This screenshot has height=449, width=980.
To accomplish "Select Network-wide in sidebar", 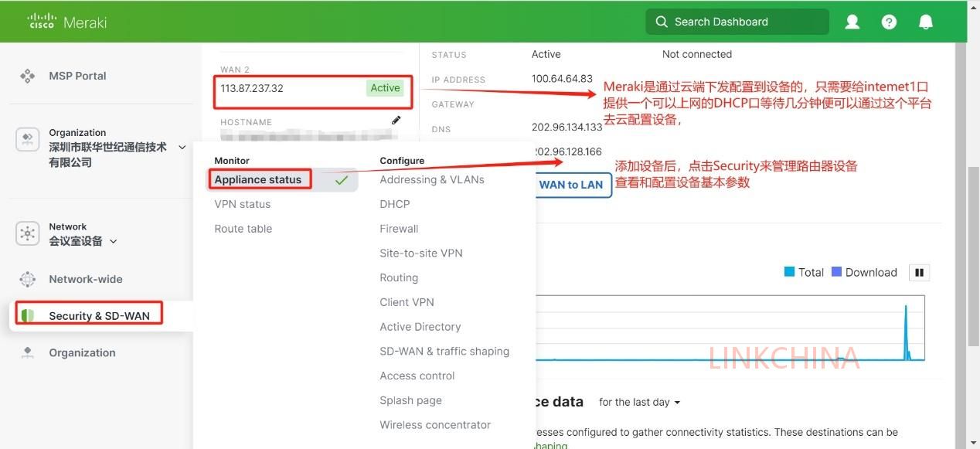I will pos(86,279).
